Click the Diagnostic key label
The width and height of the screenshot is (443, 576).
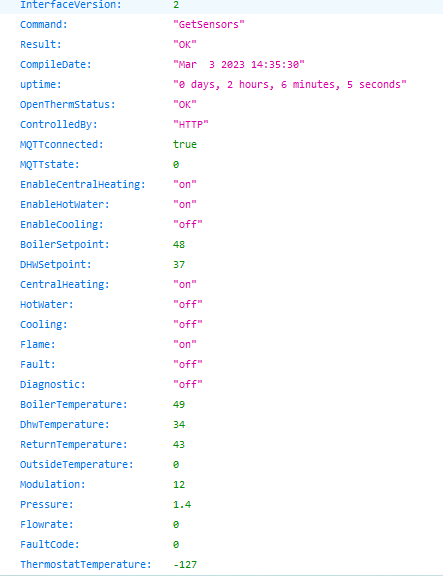tap(53, 385)
